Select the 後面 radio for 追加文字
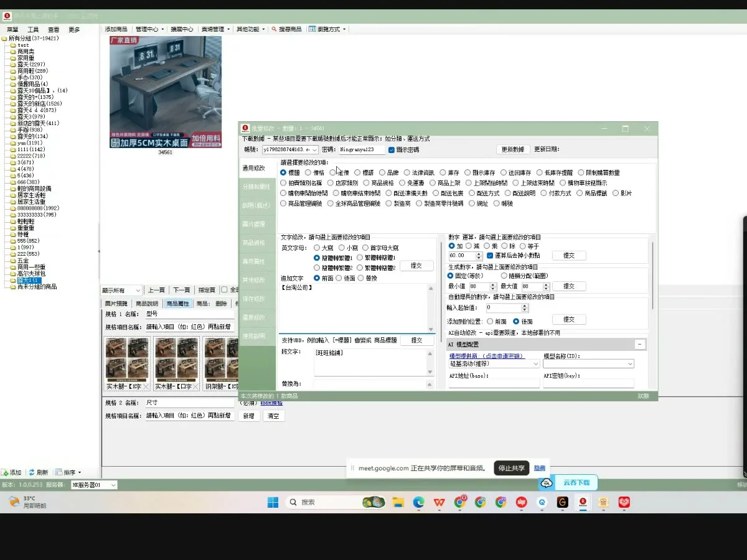Image resolution: width=747 pixels, height=560 pixels. (x=339, y=278)
